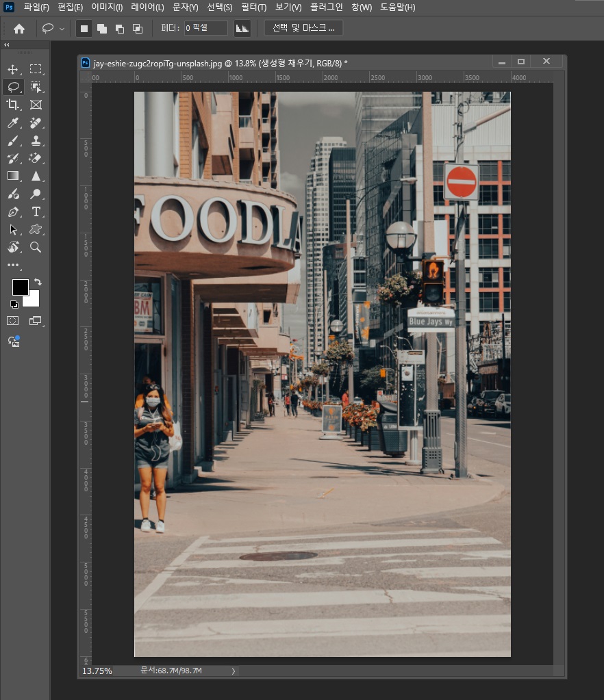Screen dimensions: 604x700
Task: Select the Gradient tool
Action: coord(13,176)
